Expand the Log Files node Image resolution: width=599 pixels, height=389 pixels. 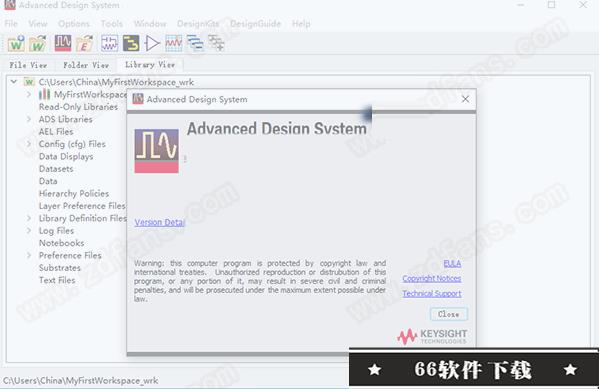coord(29,231)
